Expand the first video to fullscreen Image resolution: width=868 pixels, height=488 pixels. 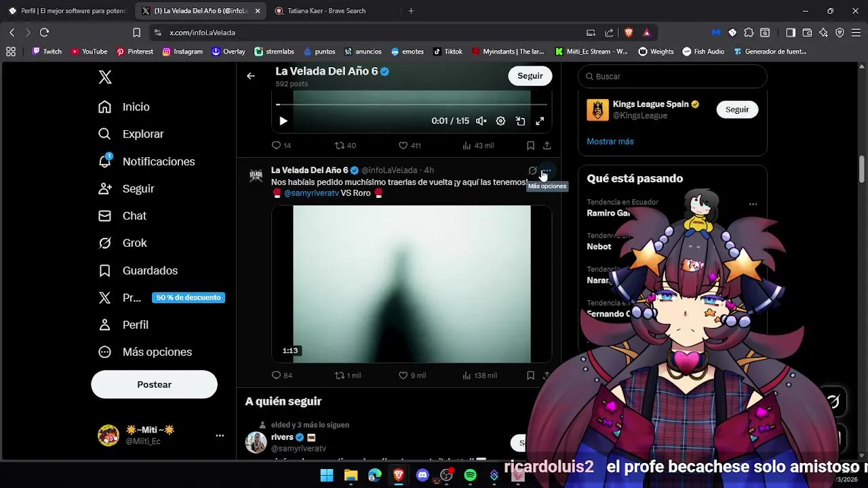(540, 121)
